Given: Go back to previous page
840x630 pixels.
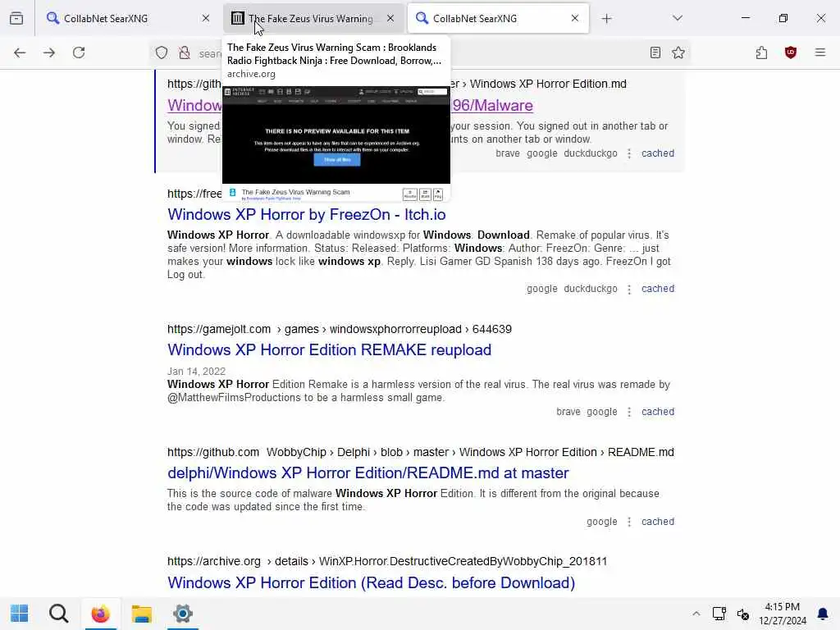Looking at the screenshot, I should [x=20, y=52].
